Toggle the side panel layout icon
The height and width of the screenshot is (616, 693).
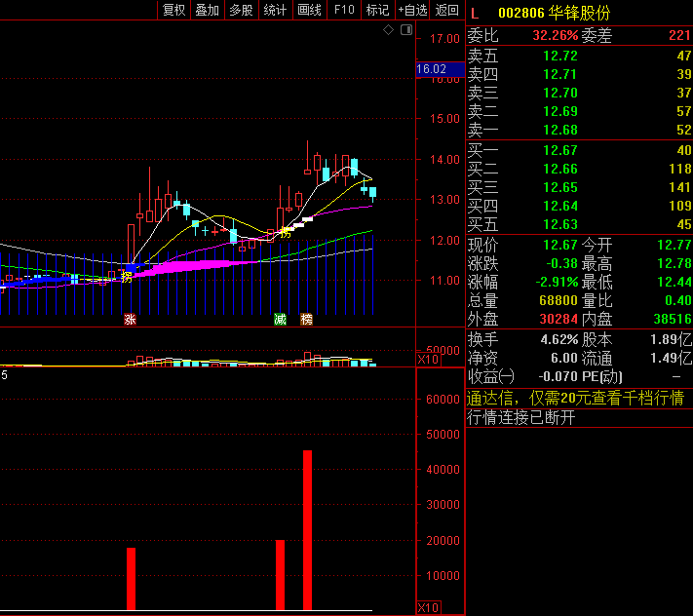406,30
